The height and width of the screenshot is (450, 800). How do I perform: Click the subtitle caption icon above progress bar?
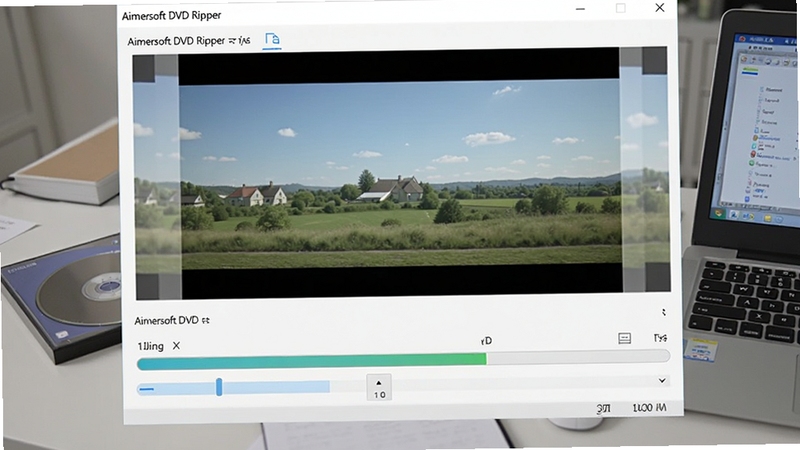624,338
